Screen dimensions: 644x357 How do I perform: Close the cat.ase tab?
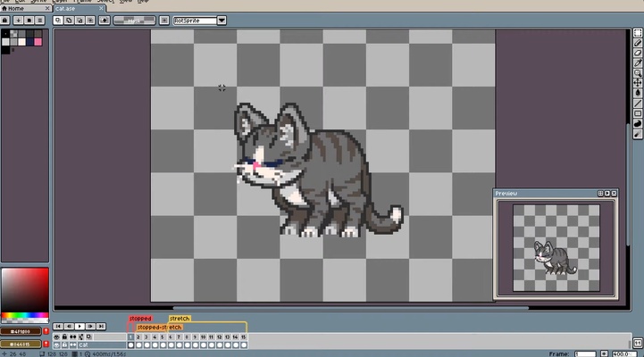(x=102, y=8)
